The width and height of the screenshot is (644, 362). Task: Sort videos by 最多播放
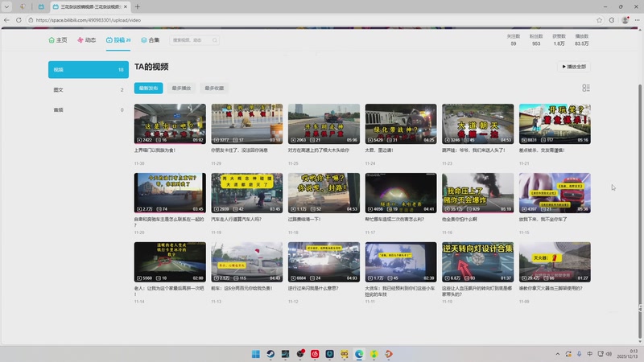(181, 88)
